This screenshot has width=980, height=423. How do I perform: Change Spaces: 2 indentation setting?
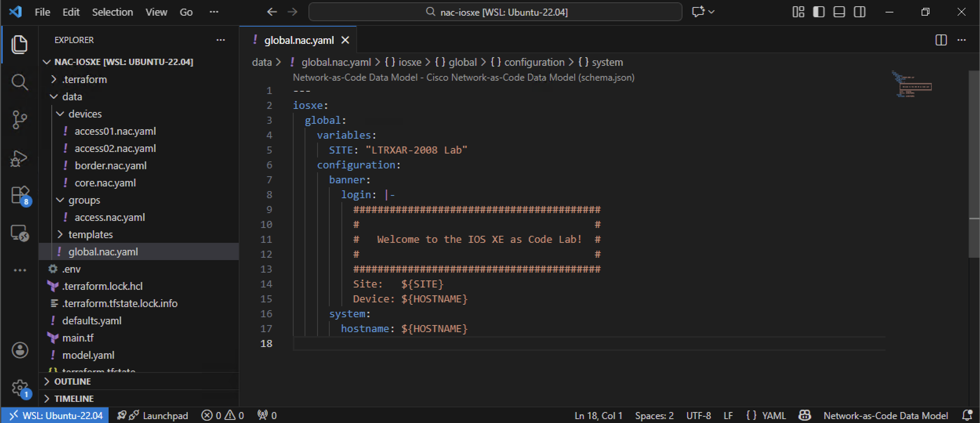[654, 415]
